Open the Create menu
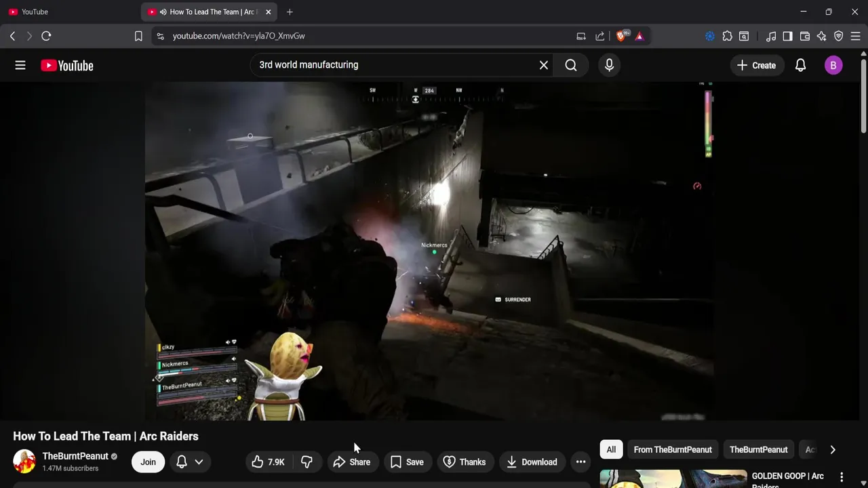 point(756,65)
